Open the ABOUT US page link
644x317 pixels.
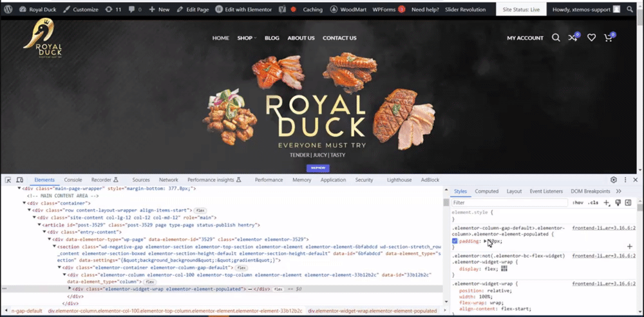pos(301,38)
